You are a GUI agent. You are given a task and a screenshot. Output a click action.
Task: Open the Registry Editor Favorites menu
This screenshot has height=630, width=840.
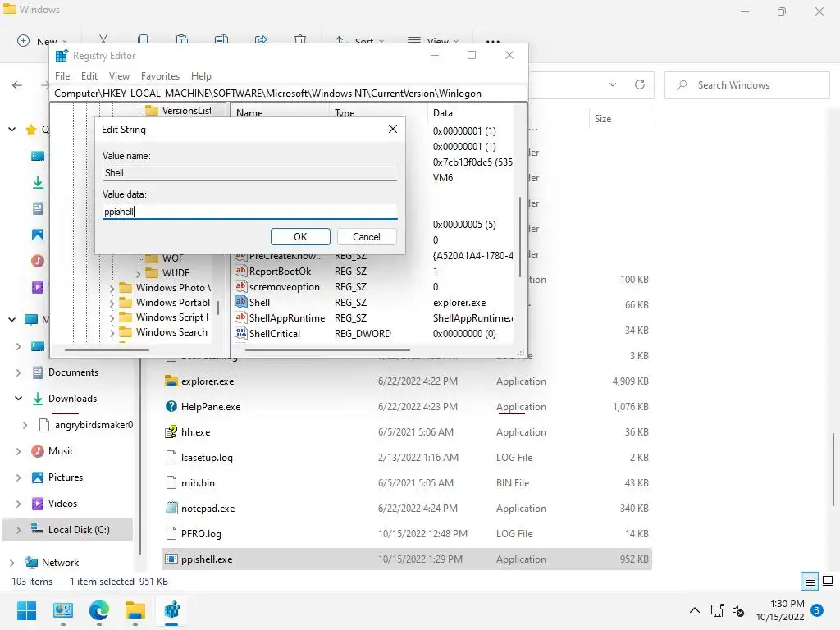pyautogui.click(x=160, y=76)
